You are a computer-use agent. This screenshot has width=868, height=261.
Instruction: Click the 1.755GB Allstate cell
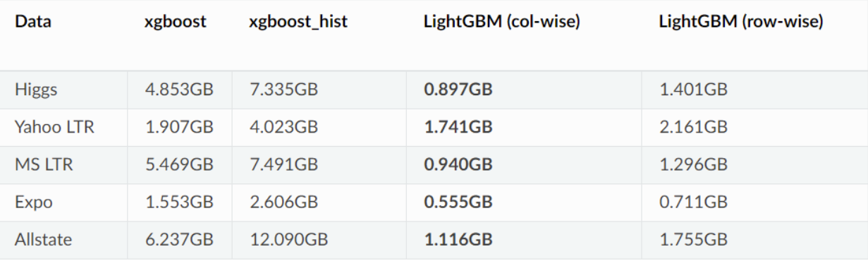[x=693, y=240]
